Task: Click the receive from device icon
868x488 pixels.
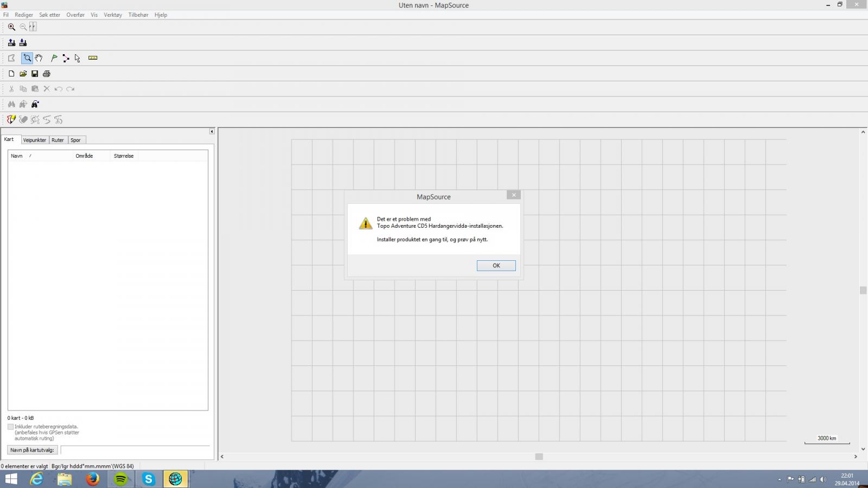Action: pos(23,43)
